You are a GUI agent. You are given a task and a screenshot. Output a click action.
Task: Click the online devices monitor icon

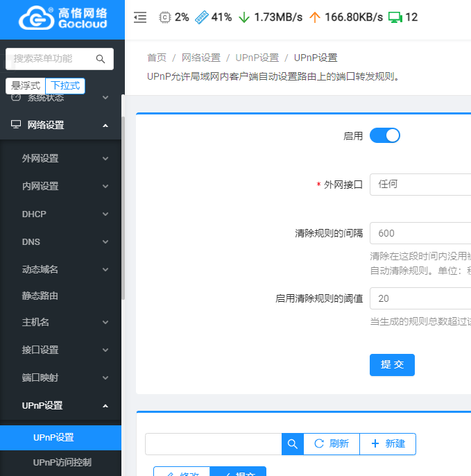(x=395, y=17)
